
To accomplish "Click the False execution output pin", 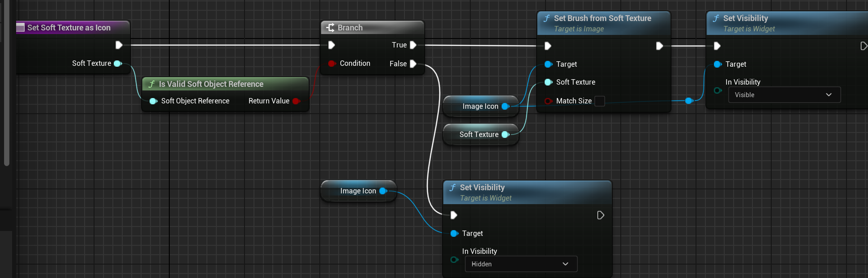I will 413,64.
